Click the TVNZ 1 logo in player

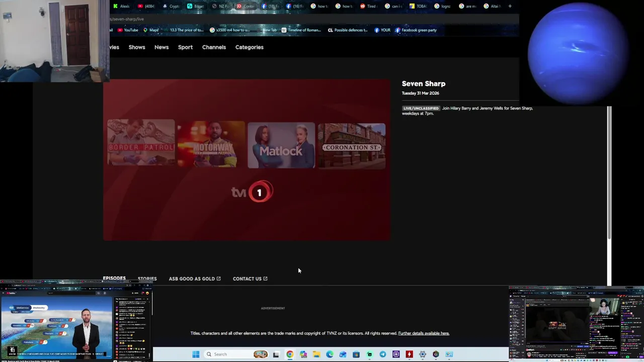point(253,192)
